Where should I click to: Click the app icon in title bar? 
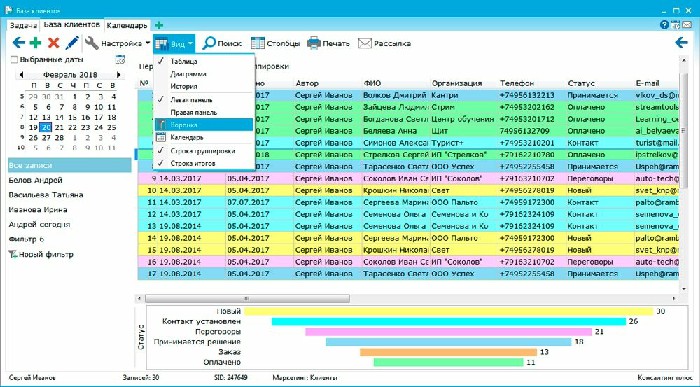point(9,10)
